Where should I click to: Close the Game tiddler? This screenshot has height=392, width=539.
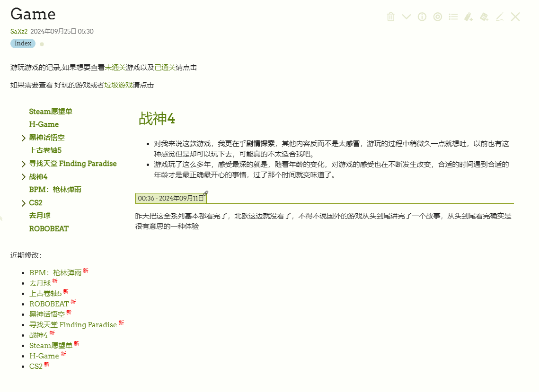(x=515, y=17)
